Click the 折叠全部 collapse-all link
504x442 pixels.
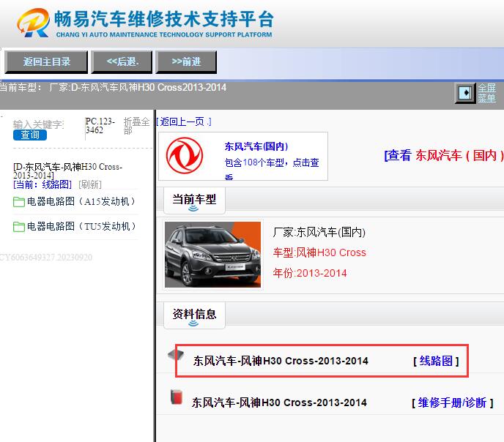pos(136,126)
